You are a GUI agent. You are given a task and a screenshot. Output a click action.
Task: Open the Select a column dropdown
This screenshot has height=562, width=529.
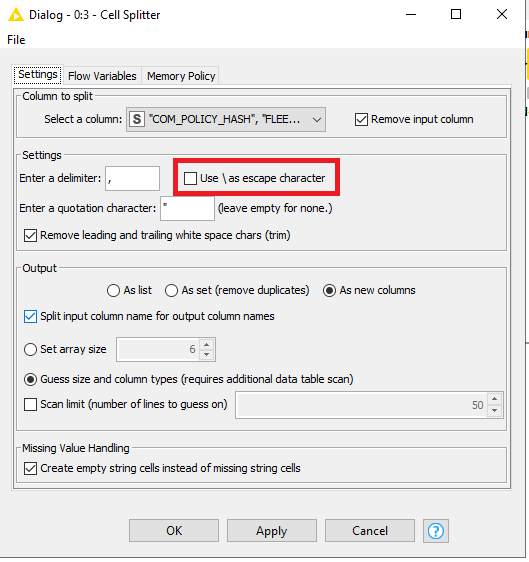226,119
